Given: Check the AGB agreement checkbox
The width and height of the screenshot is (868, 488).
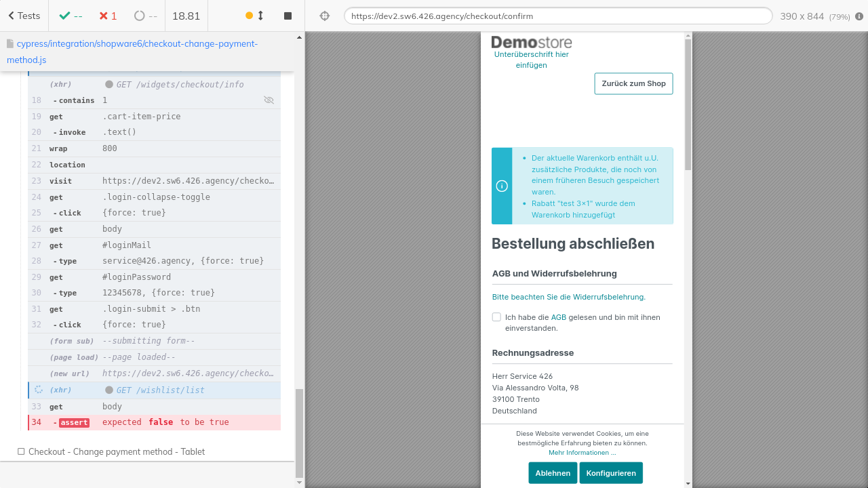Looking at the screenshot, I should tap(496, 317).
